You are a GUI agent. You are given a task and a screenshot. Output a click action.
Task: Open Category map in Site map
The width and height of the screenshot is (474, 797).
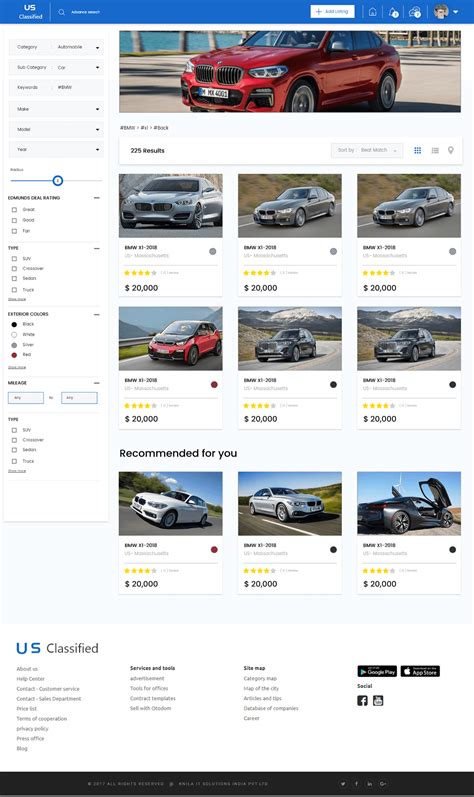click(x=260, y=679)
